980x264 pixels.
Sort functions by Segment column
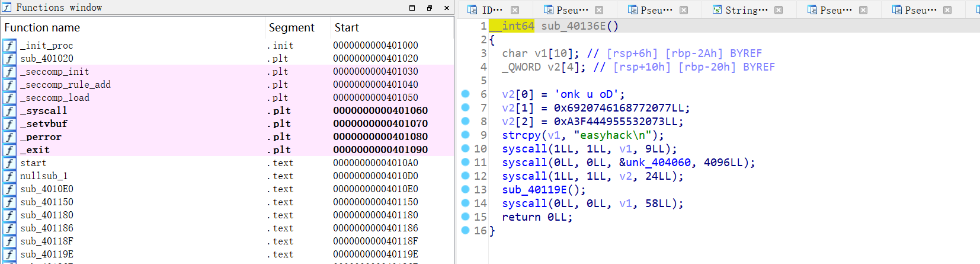click(x=292, y=28)
